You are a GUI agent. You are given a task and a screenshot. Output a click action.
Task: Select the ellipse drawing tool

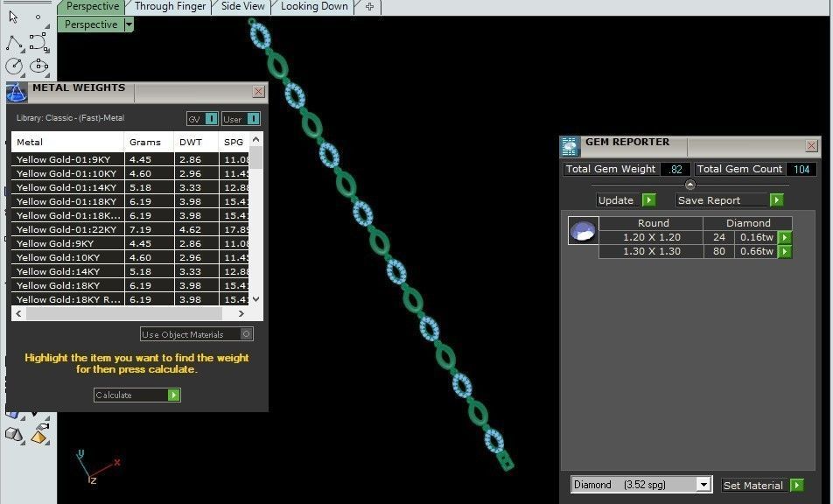[x=38, y=66]
